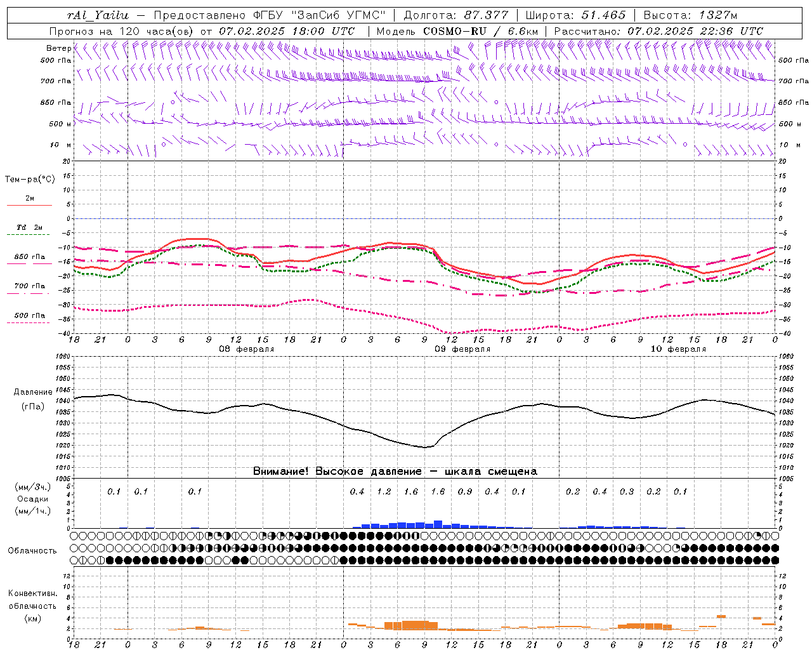
Task: Click the station name rAl_Yailu in header
Action: [x=98, y=15]
